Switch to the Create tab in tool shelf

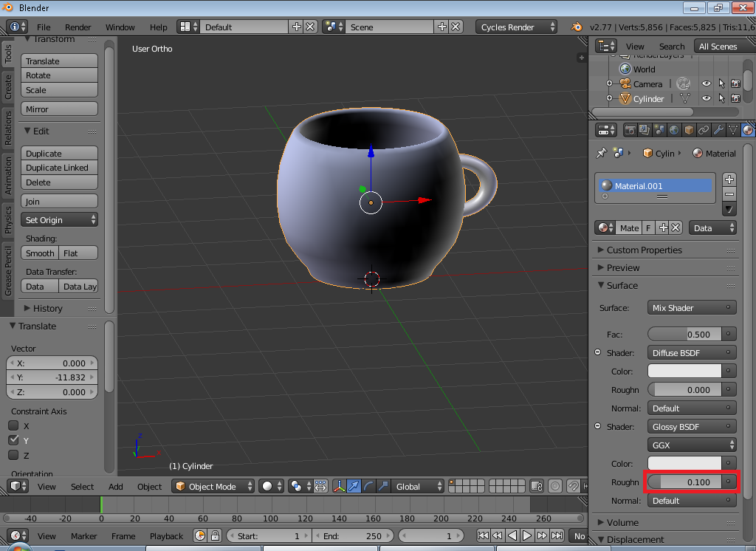point(8,86)
